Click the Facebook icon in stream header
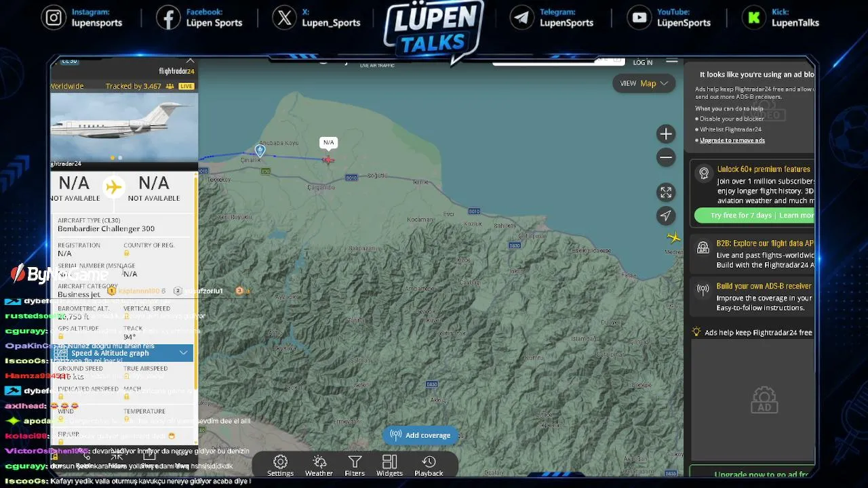This screenshot has width=868, height=488. coord(168,18)
